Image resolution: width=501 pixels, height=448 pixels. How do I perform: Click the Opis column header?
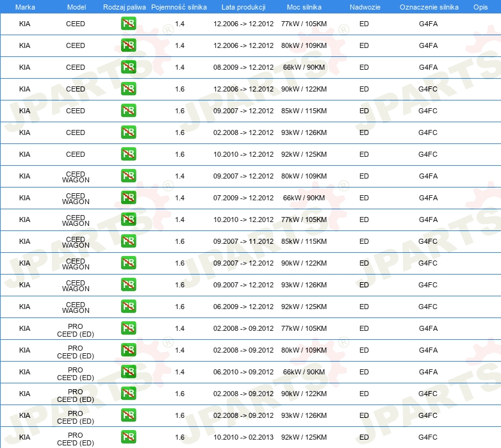[x=480, y=7]
